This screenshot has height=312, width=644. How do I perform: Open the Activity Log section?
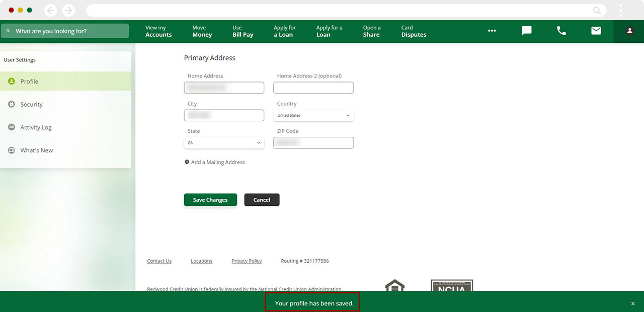(36, 127)
